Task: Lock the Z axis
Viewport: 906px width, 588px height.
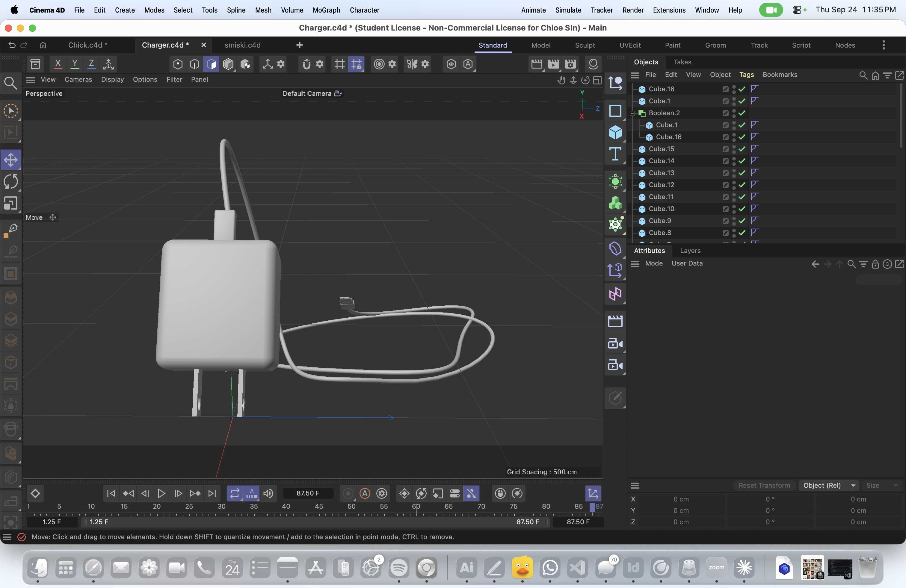Action: pos(91,64)
